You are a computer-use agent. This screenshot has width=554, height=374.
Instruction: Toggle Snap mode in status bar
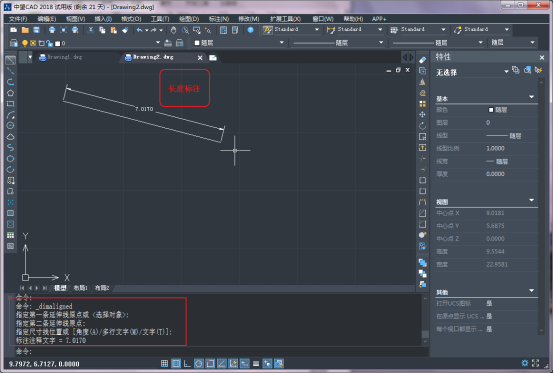tap(164, 363)
